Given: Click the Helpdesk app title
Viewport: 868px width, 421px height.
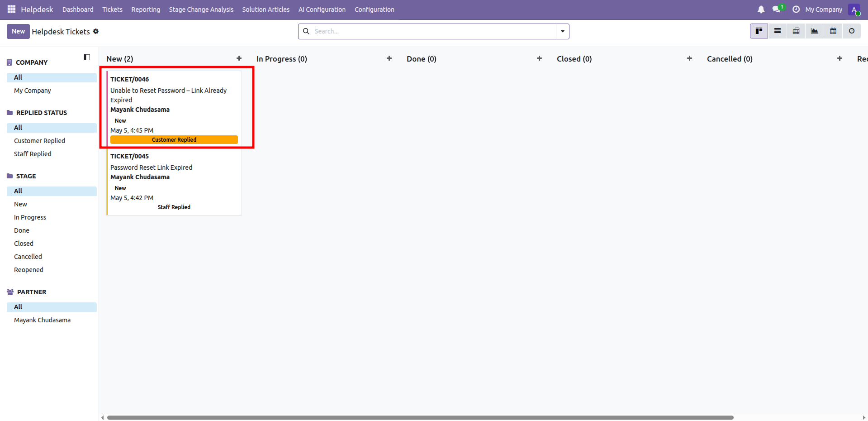Looking at the screenshot, I should 37,10.
